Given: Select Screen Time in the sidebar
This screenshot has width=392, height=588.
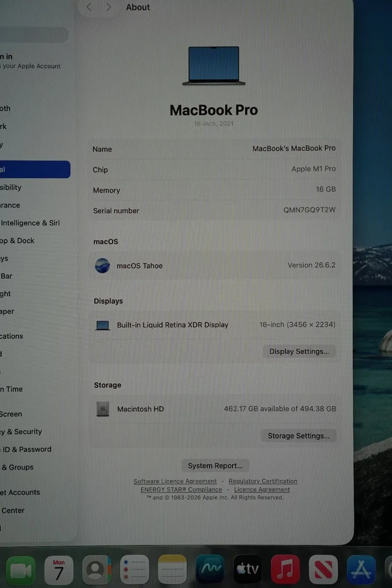Looking at the screenshot, I should pyautogui.click(x=11, y=389).
